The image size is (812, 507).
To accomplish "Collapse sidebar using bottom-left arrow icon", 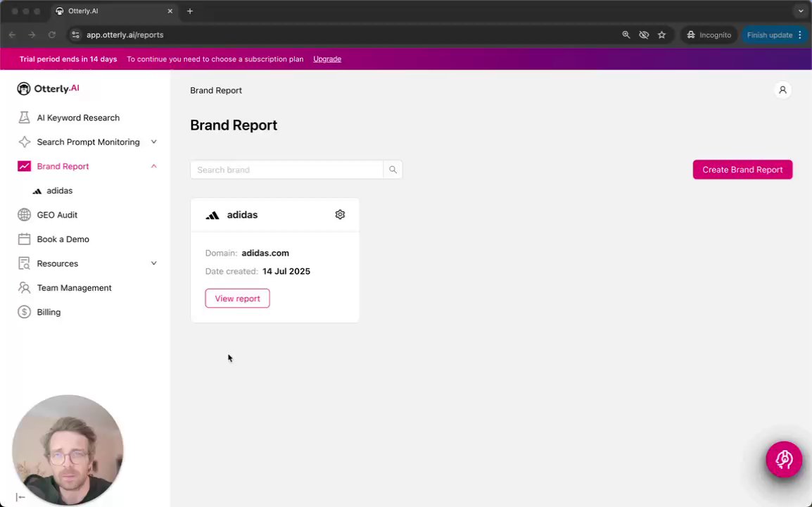I will (20, 497).
